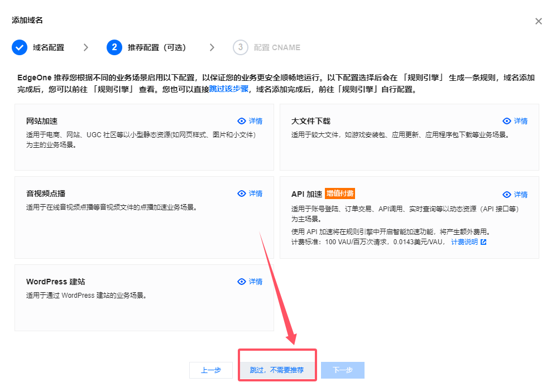
Task: View 详情 for 网站加速
Action: pyautogui.click(x=255, y=121)
